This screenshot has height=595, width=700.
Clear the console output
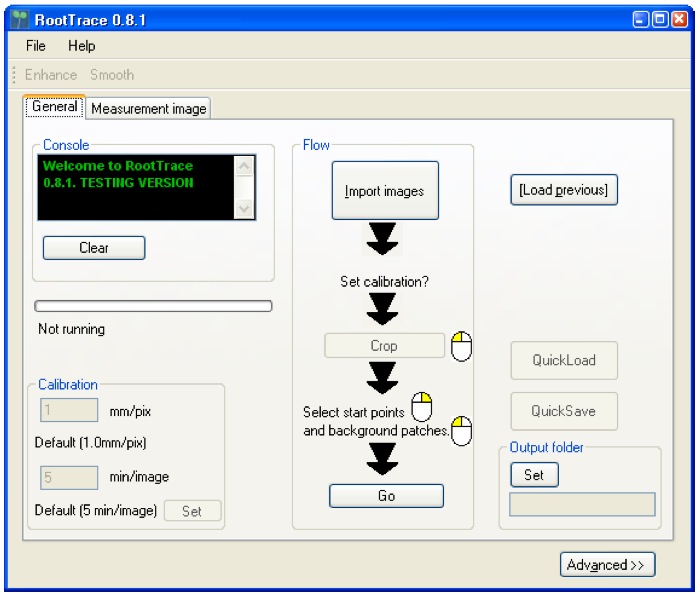[x=94, y=248]
